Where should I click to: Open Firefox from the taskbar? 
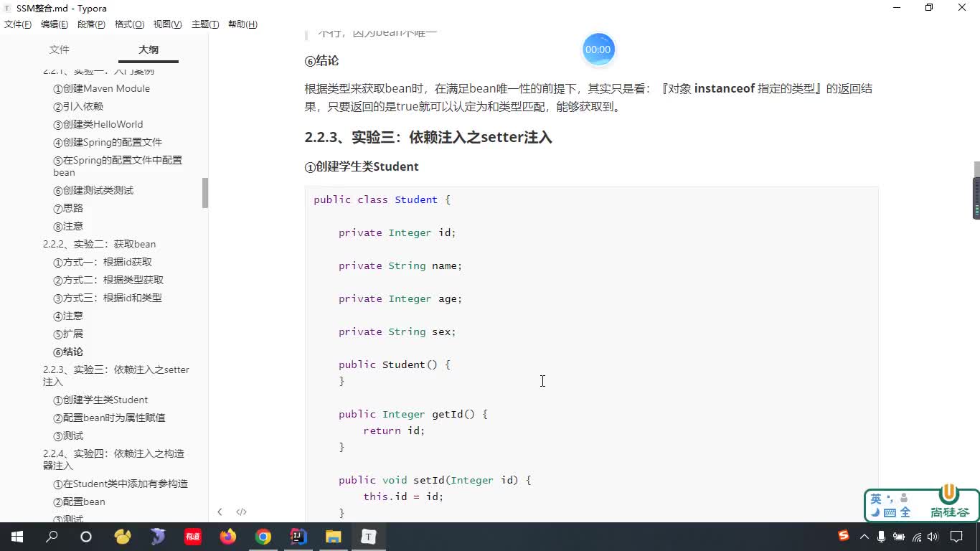pyautogui.click(x=228, y=537)
